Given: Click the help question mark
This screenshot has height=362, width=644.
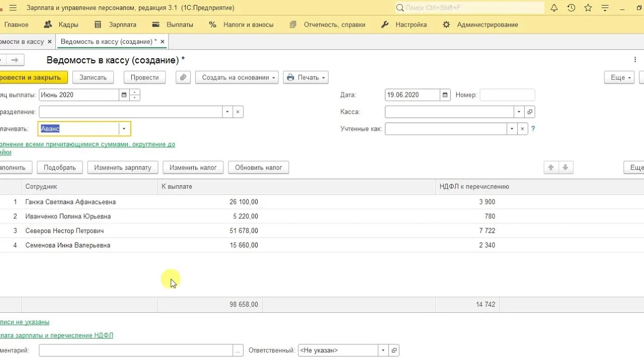Looking at the screenshot, I should (x=533, y=129).
